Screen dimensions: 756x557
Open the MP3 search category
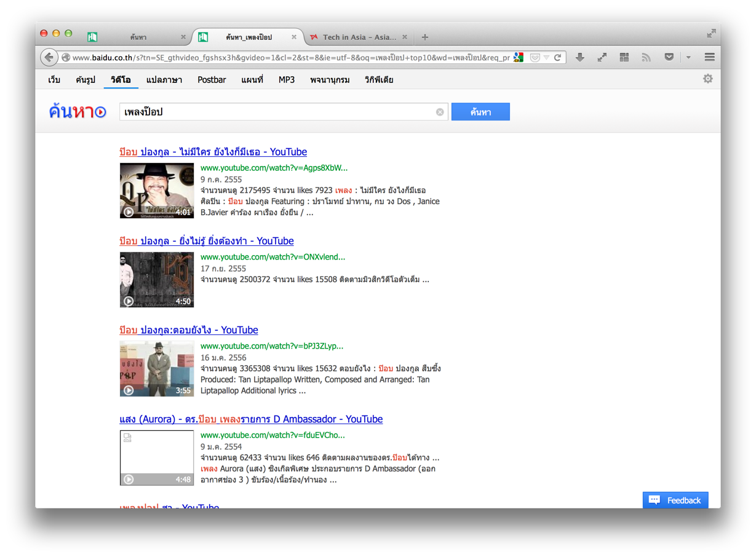[287, 80]
